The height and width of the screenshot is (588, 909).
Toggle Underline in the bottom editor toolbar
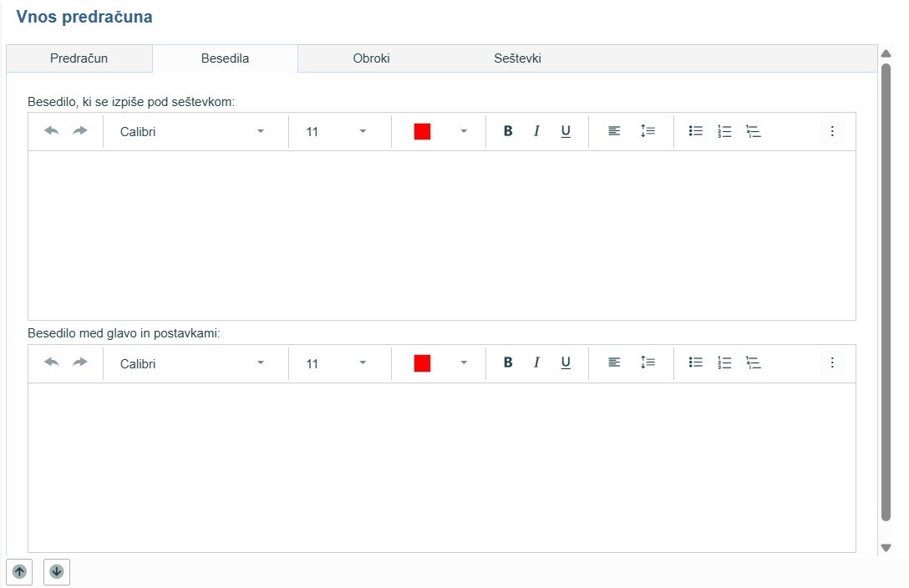click(x=566, y=363)
